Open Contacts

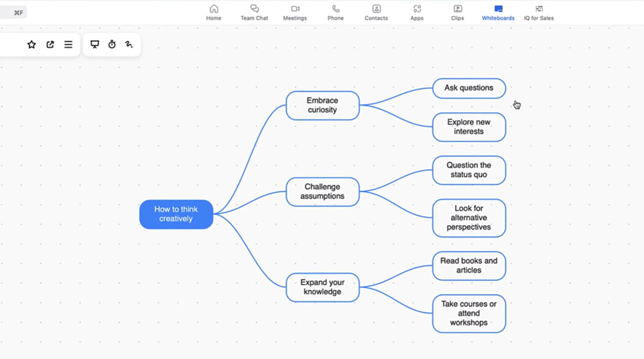[x=376, y=12]
